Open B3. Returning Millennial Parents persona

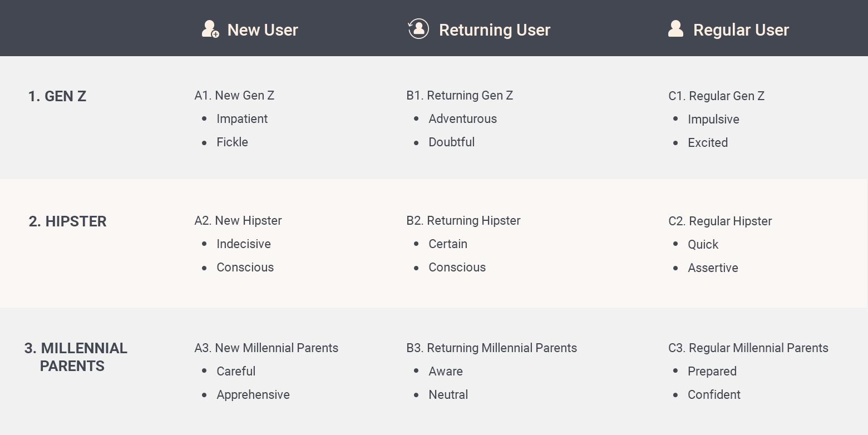coord(492,348)
